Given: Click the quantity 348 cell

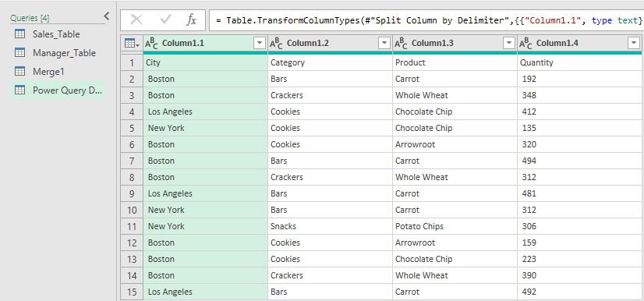Looking at the screenshot, I should 579,95.
